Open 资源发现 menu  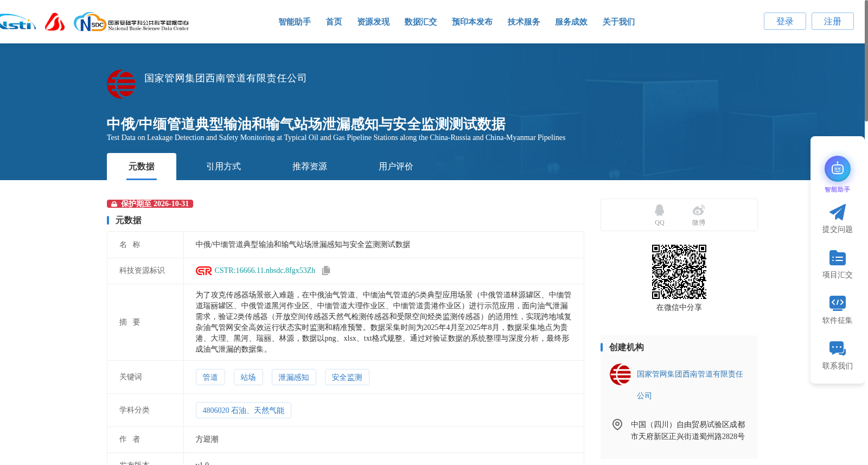click(x=373, y=22)
